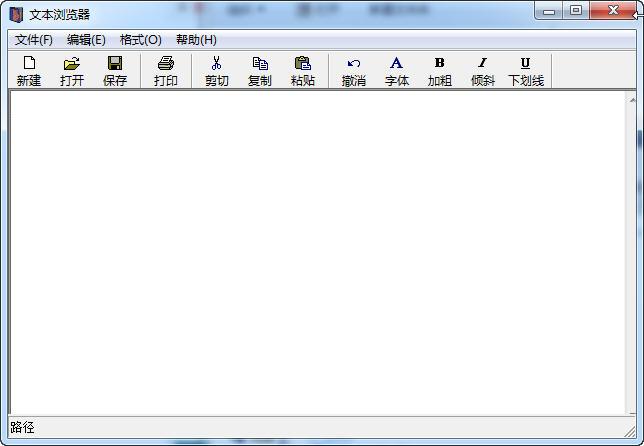Viewport: 644px width, 446px height.
Task: Minimize the 文本浏览器 window
Action: [550, 11]
